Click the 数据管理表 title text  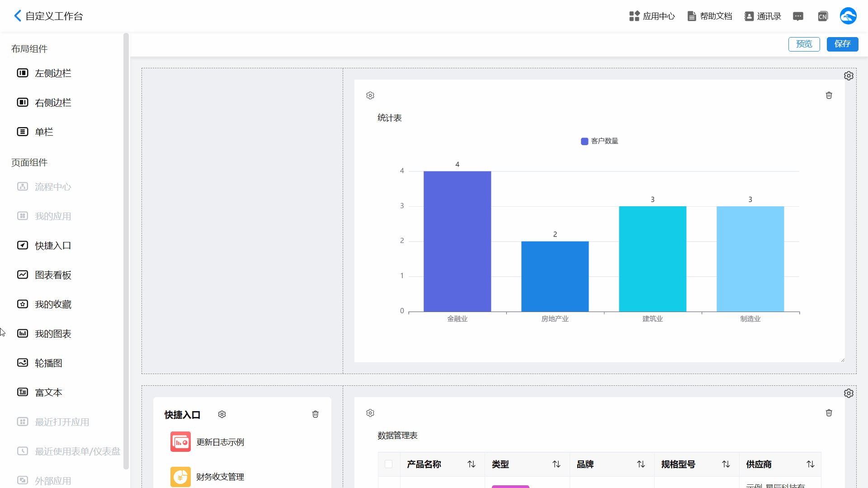pos(397,436)
